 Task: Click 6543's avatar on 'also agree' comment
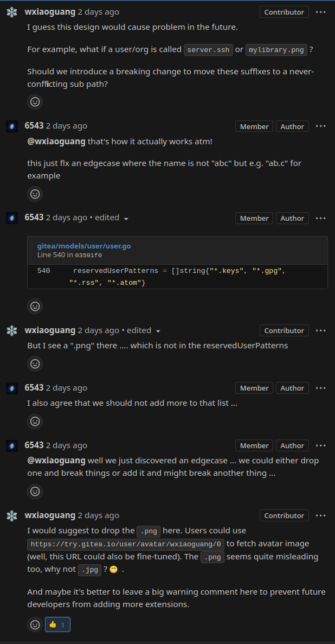click(12, 388)
